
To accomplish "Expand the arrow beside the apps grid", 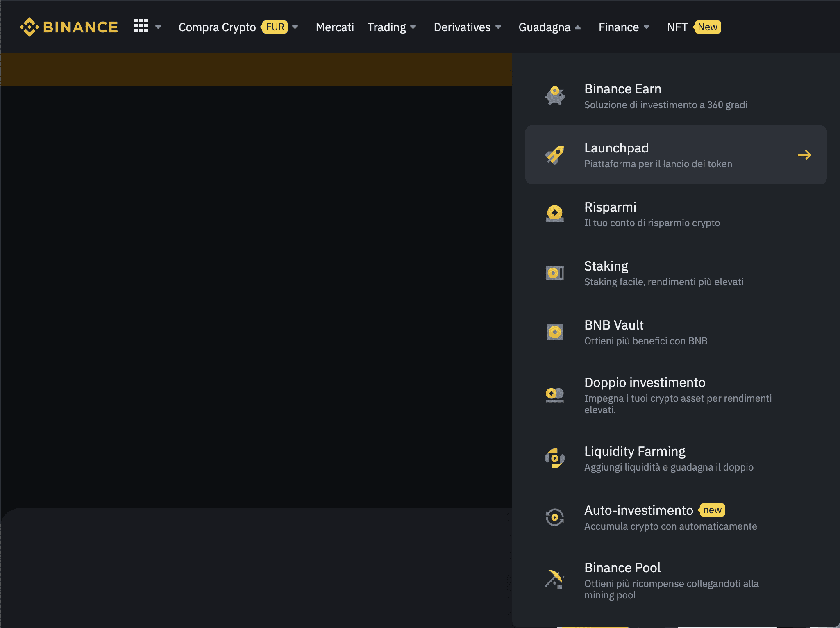I will [x=158, y=27].
